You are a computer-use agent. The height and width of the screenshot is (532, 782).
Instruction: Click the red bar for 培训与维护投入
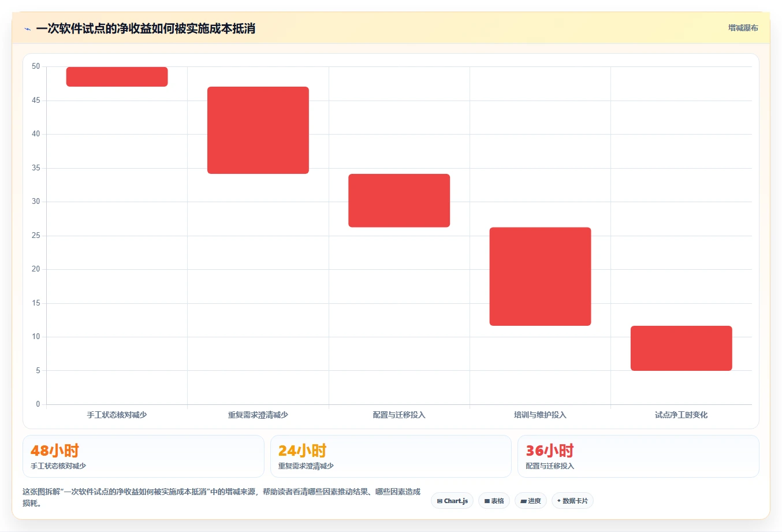click(x=540, y=277)
